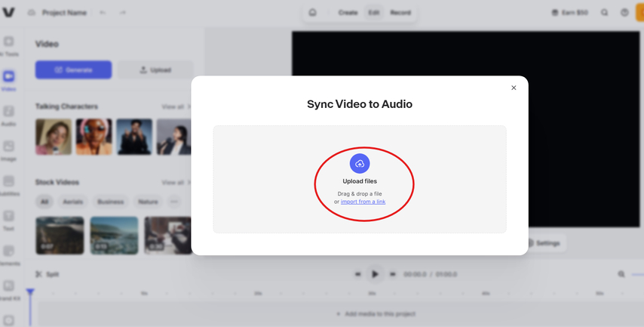Select the 0:19 stock video thumbnail

114,236
